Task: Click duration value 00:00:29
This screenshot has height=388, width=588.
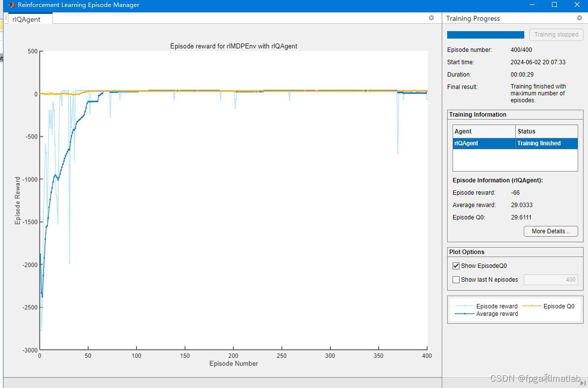Action: pyautogui.click(x=522, y=75)
